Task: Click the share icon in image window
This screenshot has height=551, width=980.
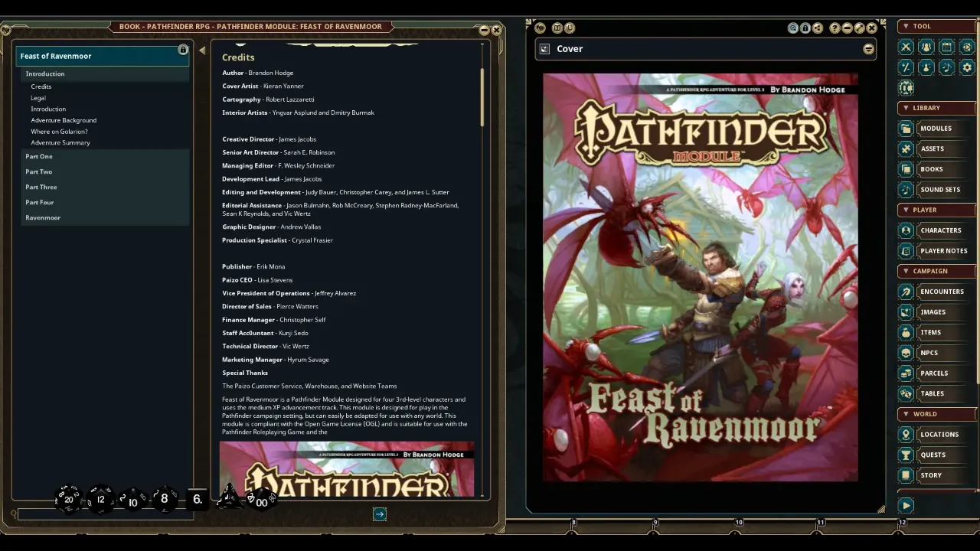Action: [818, 28]
